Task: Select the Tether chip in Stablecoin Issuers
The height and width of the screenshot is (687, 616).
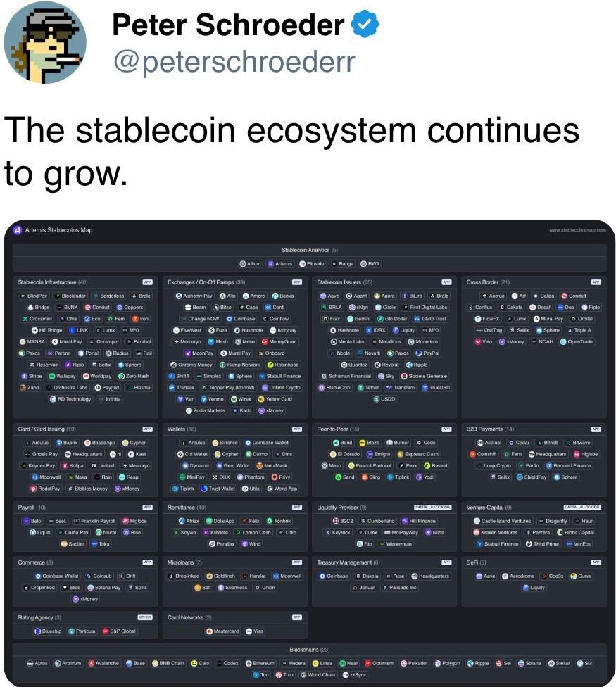Action: pyautogui.click(x=368, y=388)
